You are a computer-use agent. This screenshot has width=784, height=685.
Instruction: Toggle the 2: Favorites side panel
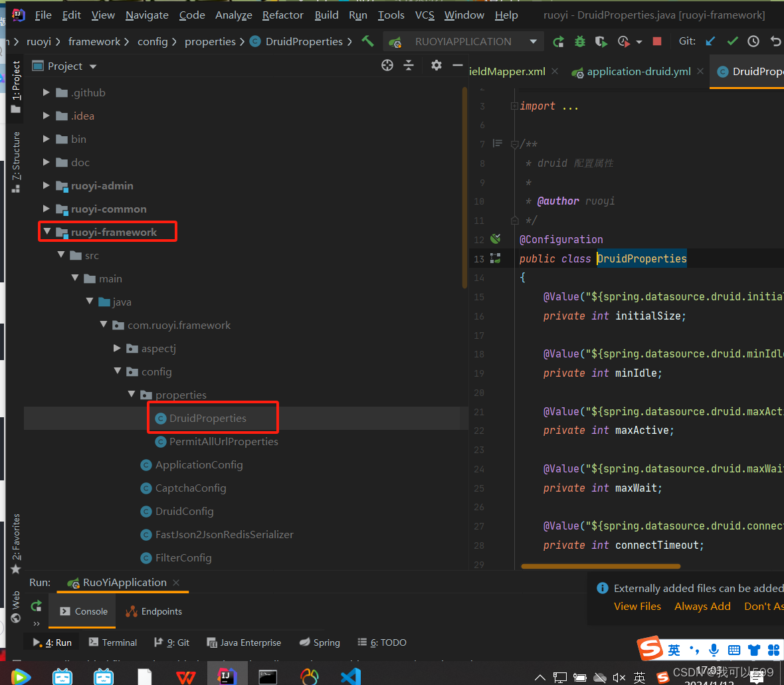click(16, 543)
